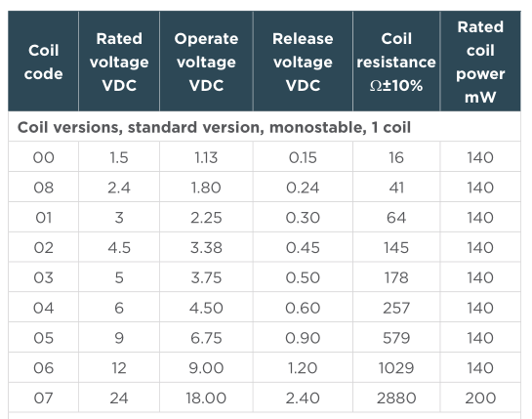Viewport: 532px width, 419px height.
Task: Click the 12 rated voltage cell
Action: (x=119, y=368)
